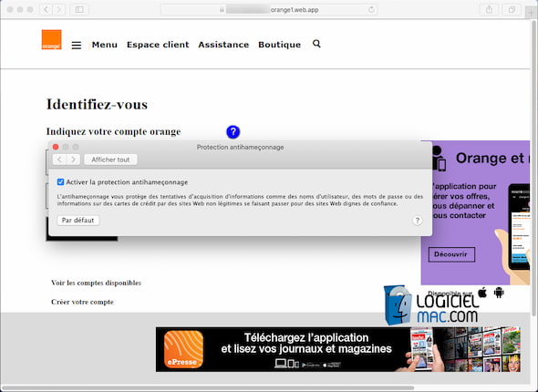Open the Menu item
The image size is (538, 392).
[105, 45]
